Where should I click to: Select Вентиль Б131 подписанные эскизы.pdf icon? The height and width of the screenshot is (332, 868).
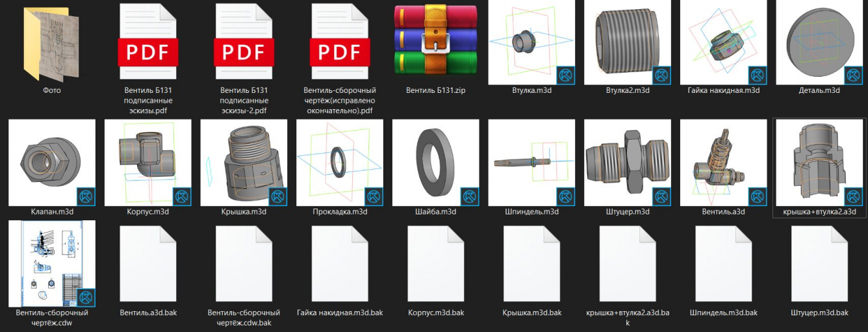(148, 43)
